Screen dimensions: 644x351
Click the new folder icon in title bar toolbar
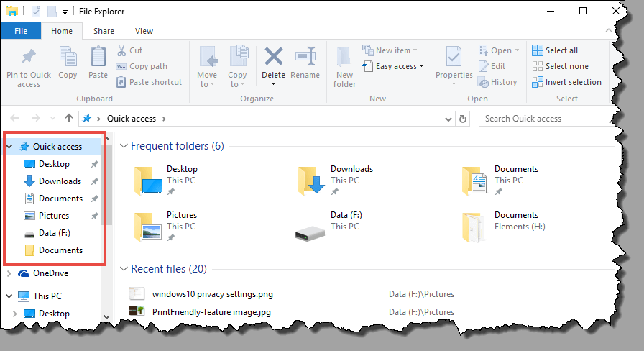52,12
